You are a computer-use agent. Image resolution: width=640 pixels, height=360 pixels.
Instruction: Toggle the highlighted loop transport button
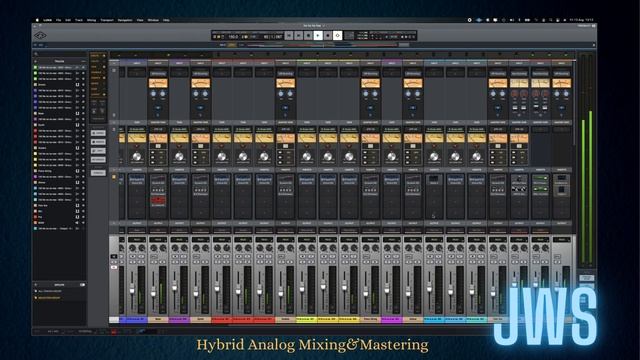click(338, 36)
